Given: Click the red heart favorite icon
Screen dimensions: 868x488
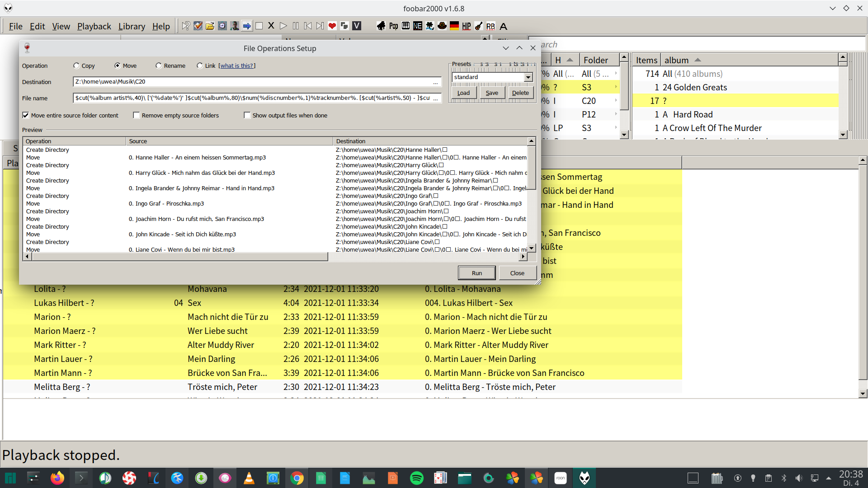Looking at the screenshot, I should pos(332,26).
